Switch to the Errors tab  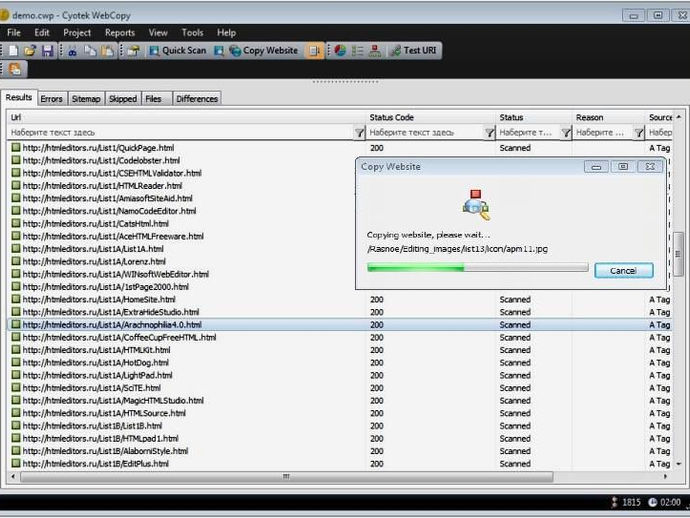[x=51, y=99]
